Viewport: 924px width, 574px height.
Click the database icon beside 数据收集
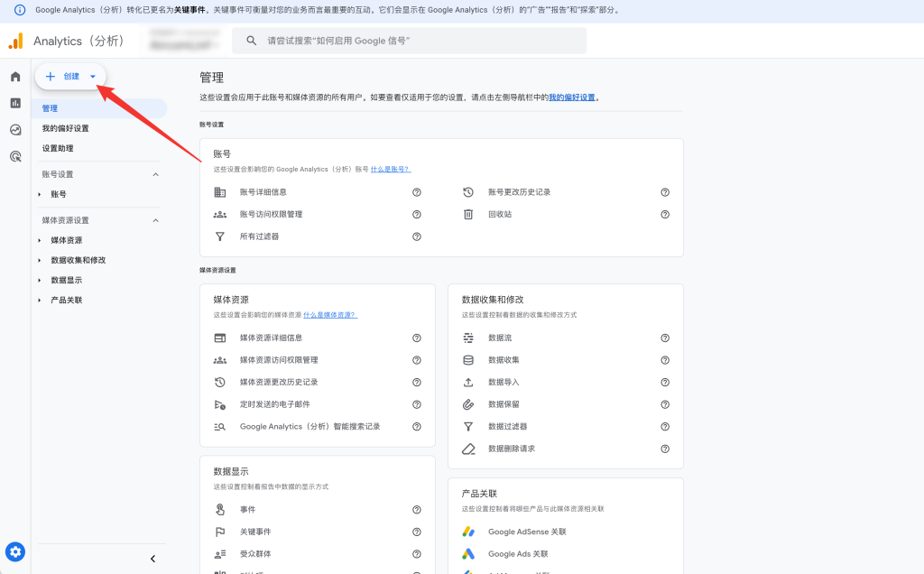(x=468, y=360)
